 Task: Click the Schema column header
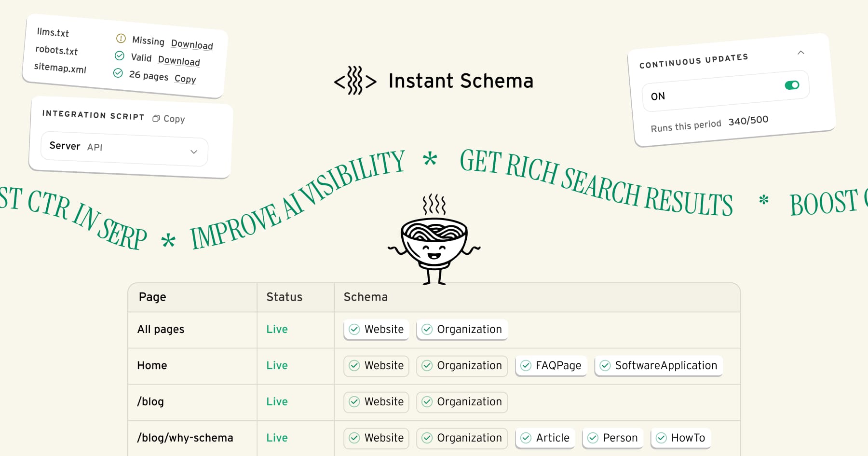point(366,297)
